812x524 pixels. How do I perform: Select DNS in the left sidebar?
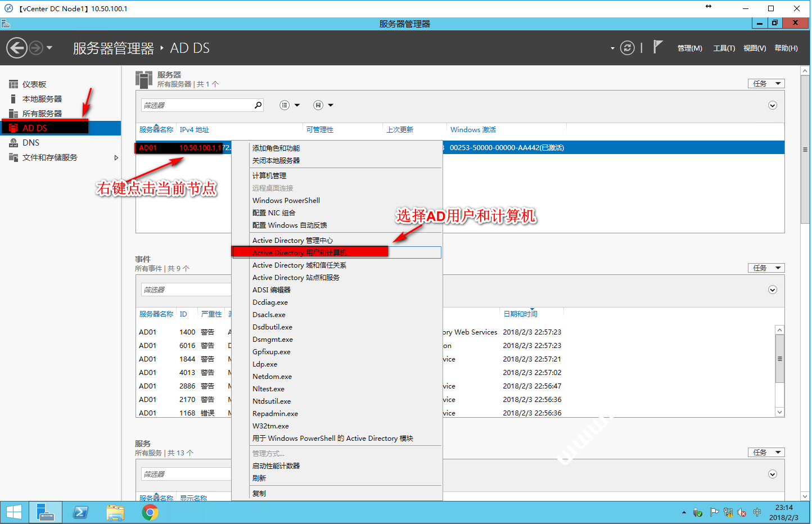[x=31, y=143]
